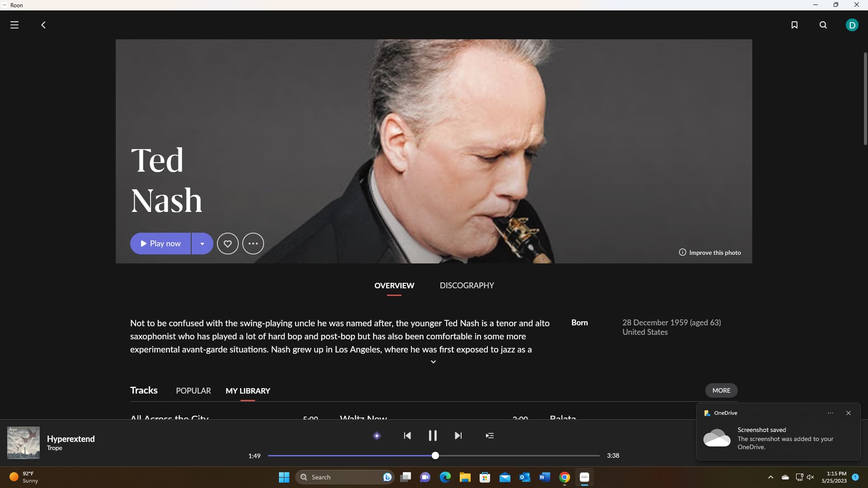This screenshot has height=488, width=868.
Task: Open the three-dots artist options menu
Action: [x=253, y=244]
